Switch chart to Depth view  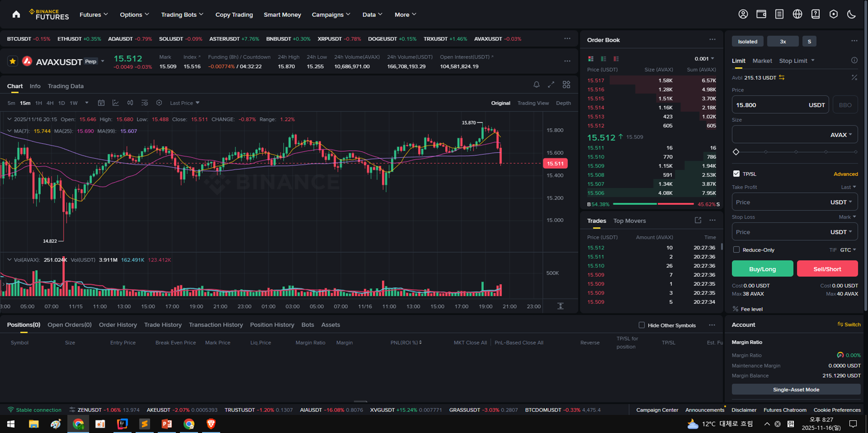point(563,103)
